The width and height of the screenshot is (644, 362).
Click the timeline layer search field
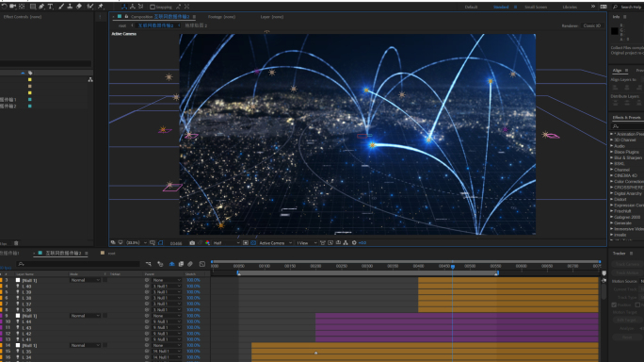click(x=78, y=264)
